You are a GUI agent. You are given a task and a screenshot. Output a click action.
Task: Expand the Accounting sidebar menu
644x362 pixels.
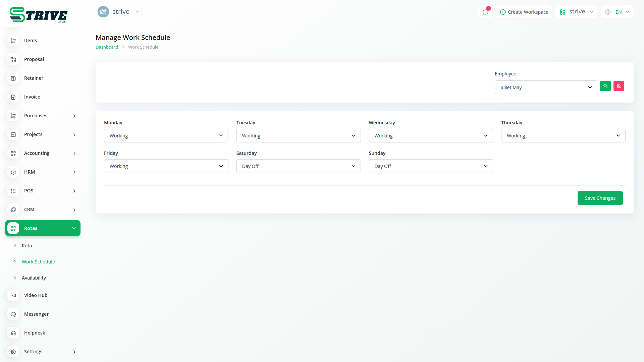click(x=43, y=153)
